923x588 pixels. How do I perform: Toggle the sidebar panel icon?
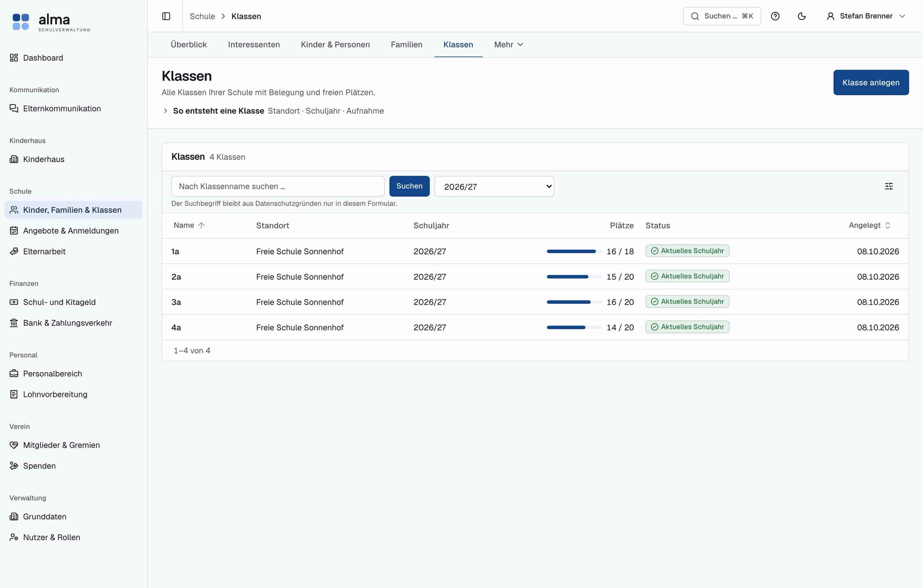pos(166,16)
